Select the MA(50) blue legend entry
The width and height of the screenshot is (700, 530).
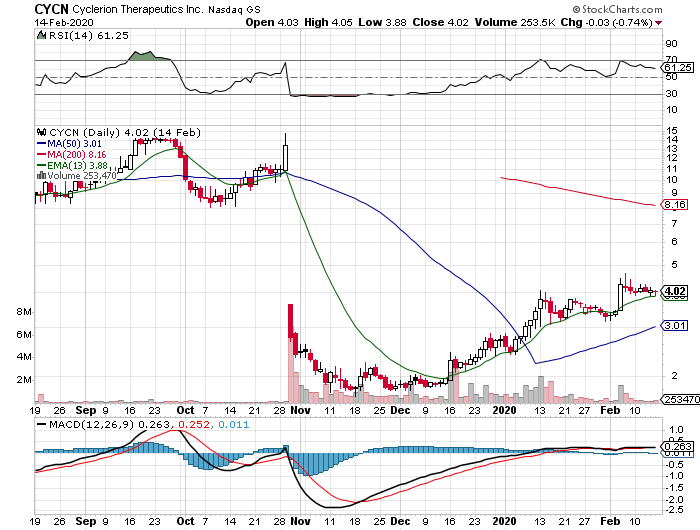[x=67, y=143]
